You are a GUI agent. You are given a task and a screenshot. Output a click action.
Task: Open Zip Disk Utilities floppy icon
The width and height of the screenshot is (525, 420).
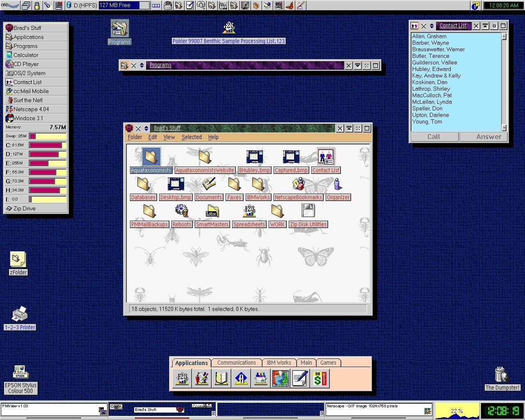[308, 211]
